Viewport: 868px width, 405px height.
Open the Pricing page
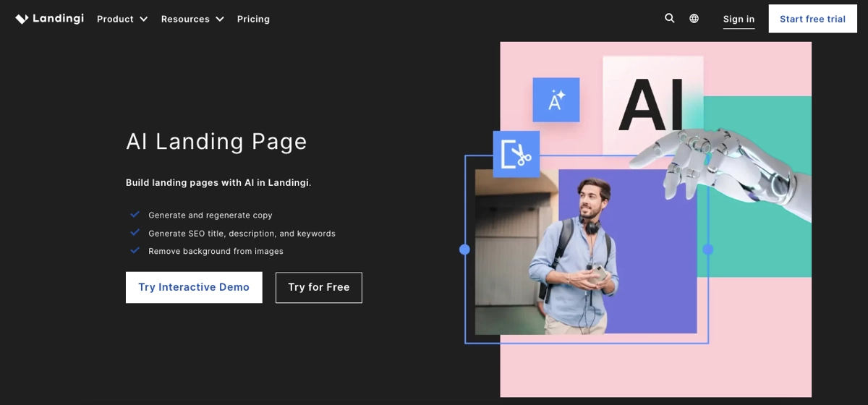coord(253,19)
